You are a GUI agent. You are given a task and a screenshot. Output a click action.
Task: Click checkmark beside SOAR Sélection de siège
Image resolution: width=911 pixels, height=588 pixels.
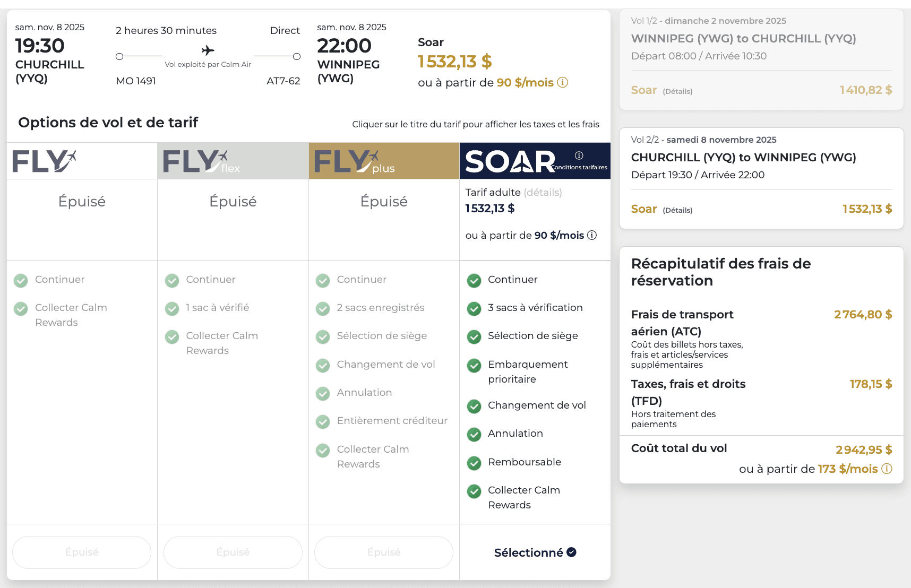(474, 336)
